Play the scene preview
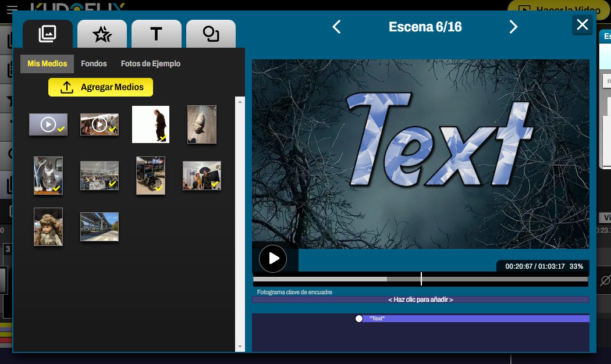The width and height of the screenshot is (611, 364). (x=273, y=259)
